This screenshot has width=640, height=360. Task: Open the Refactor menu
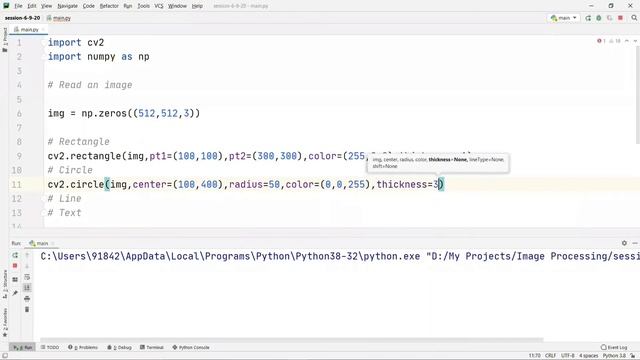[109, 6]
